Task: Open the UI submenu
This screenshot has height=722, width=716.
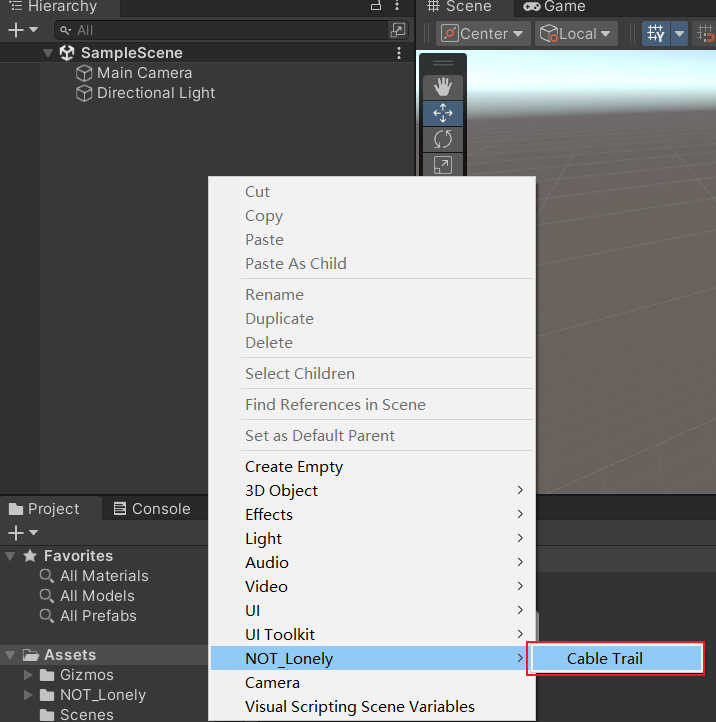Action: coord(372,611)
